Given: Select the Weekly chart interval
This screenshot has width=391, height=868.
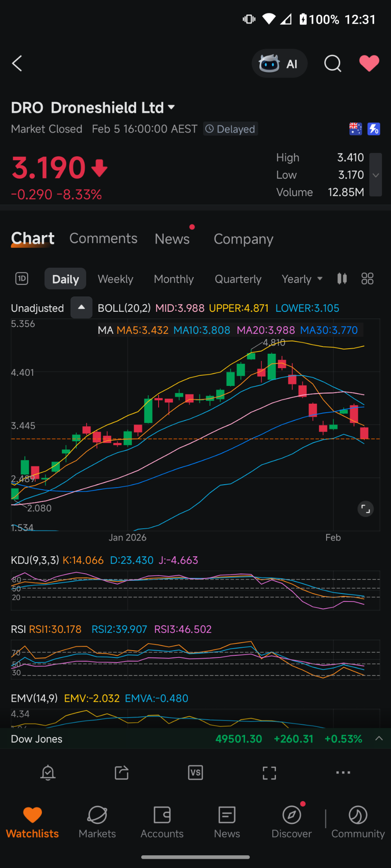Looking at the screenshot, I should tap(115, 279).
